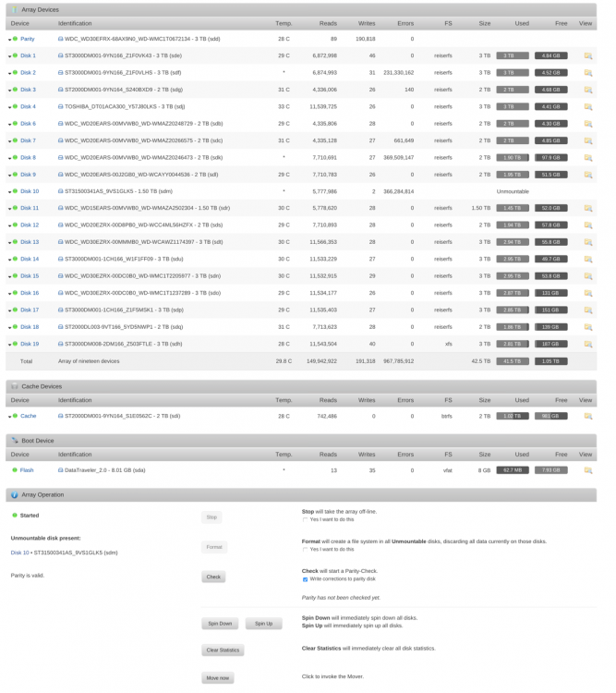Click the Errors column header in Boot Device

click(x=405, y=455)
